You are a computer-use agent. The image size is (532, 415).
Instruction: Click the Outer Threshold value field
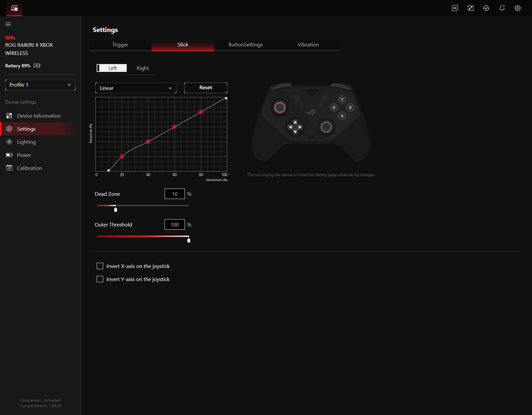(x=175, y=225)
